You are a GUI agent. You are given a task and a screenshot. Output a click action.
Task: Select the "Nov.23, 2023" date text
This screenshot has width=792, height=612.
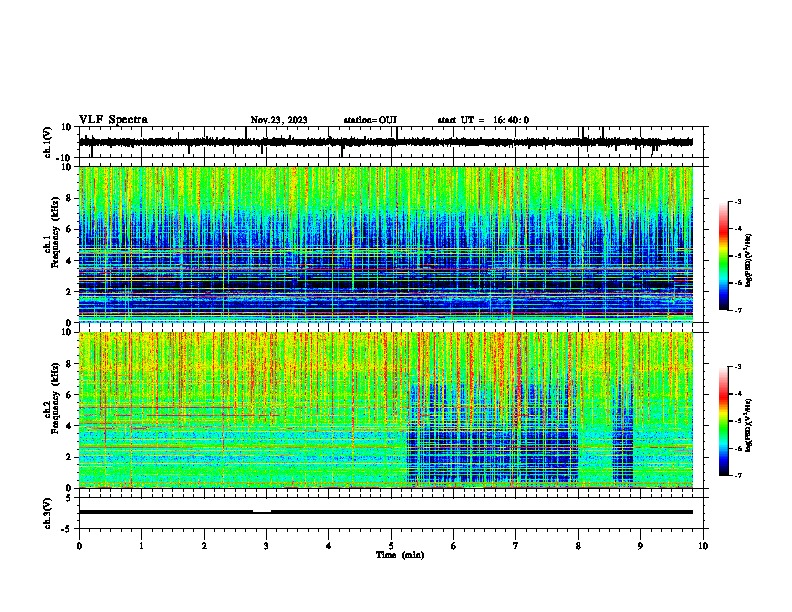279,120
